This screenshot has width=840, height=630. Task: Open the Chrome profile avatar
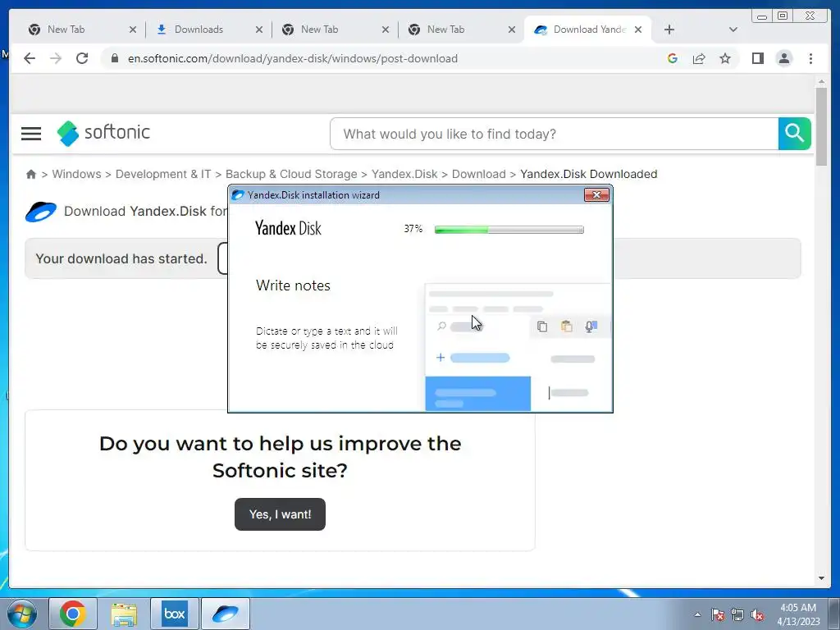tap(783, 58)
